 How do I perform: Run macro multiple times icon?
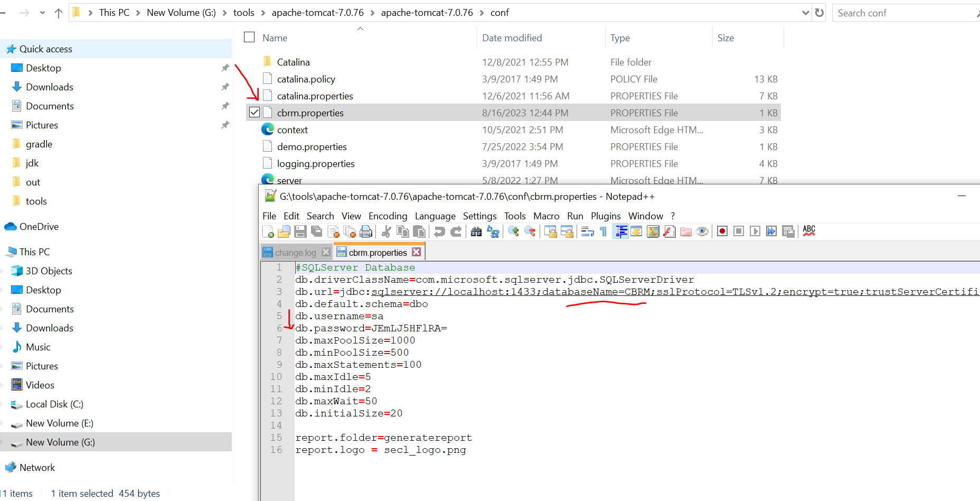tap(771, 231)
